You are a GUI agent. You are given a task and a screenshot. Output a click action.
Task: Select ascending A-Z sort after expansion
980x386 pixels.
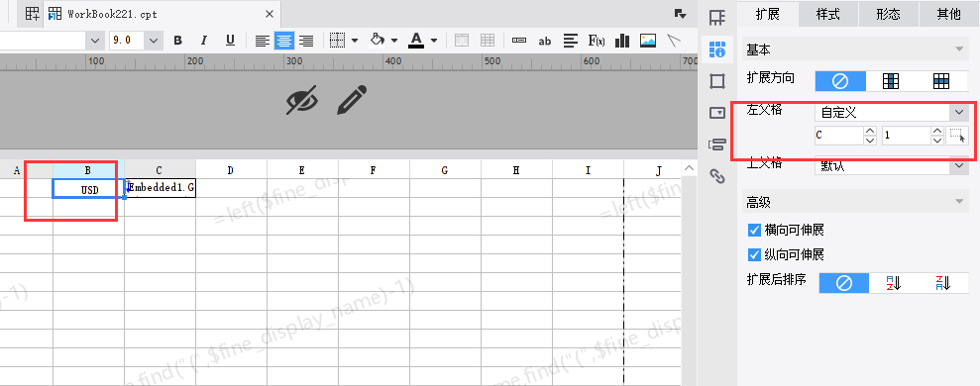pyautogui.click(x=894, y=283)
